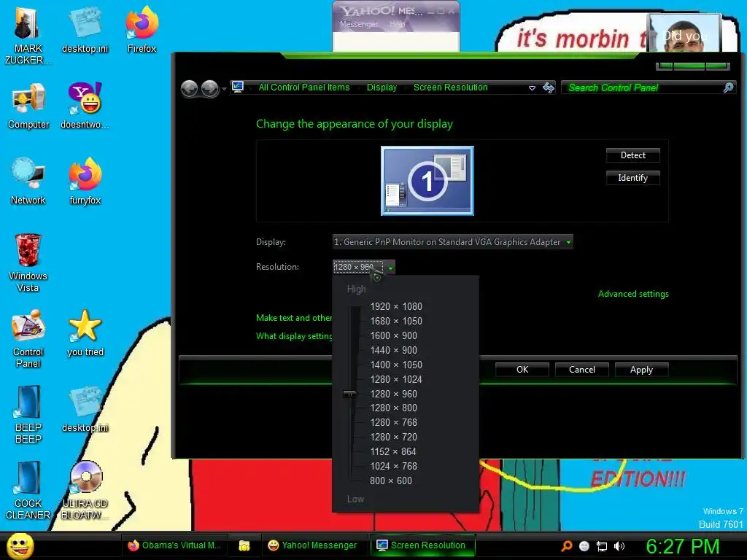Select the ULTRA CD BLOATW... disc icon
The width and height of the screenshot is (747, 560).
(85, 491)
